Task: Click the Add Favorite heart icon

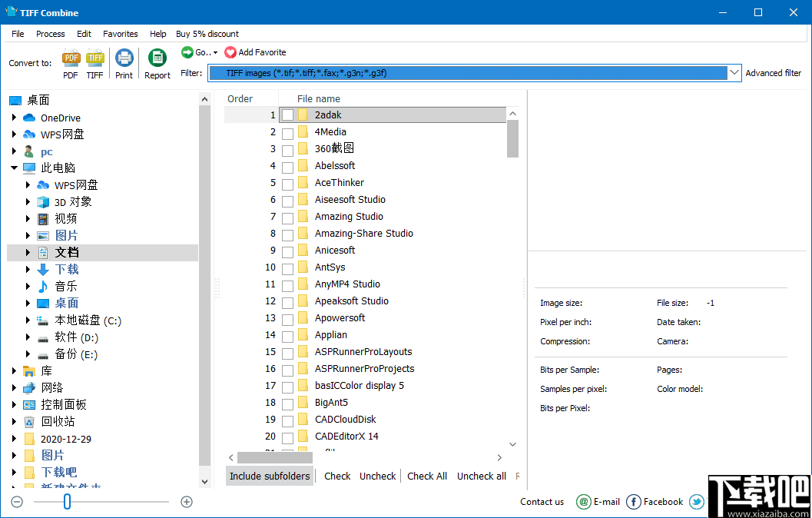Action: point(230,52)
